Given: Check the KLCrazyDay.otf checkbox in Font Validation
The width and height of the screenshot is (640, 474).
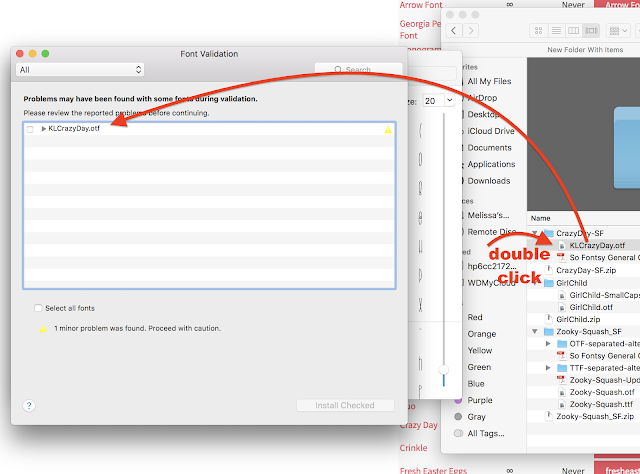Looking at the screenshot, I should [x=30, y=129].
